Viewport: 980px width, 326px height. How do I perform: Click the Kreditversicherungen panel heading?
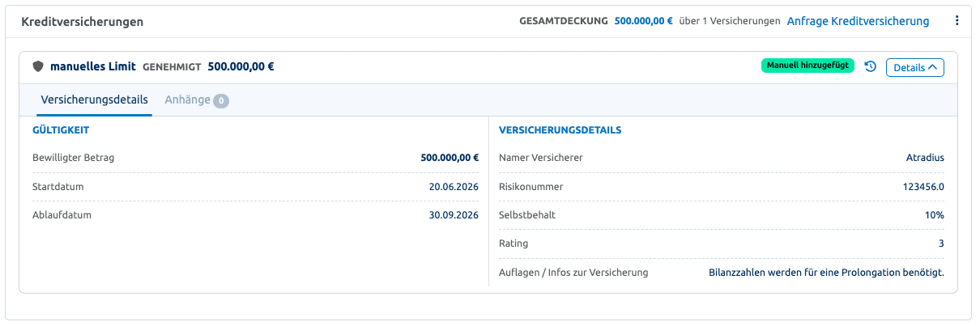pyautogui.click(x=83, y=22)
